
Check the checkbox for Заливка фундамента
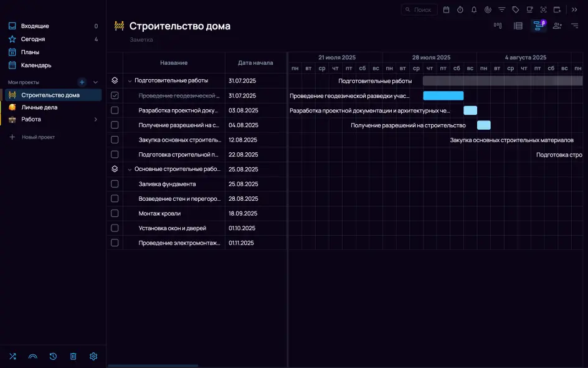(114, 184)
